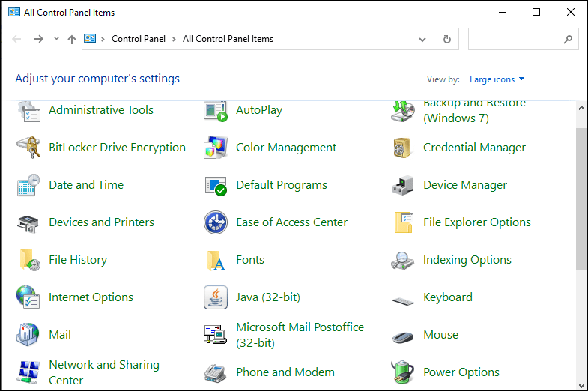Open the Credential Manager link

(x=474, y=148)
